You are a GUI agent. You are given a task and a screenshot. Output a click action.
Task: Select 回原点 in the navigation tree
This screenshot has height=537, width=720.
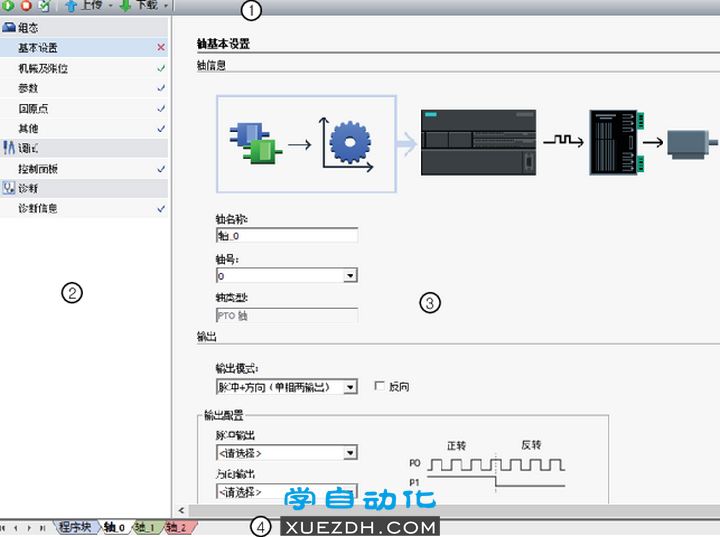tap(84, 108)
